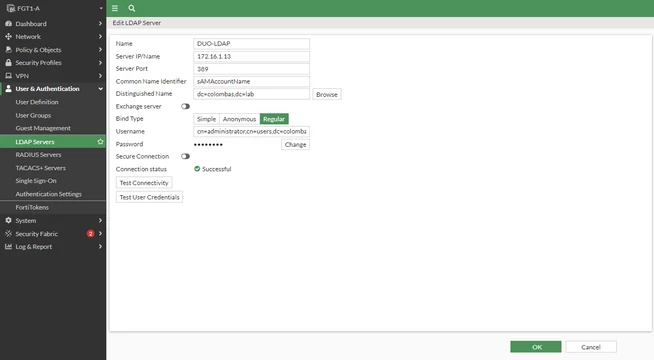Click the Edit LDAP Server title
The height and width of the screenshot is (360, 654).
[136, 23]
